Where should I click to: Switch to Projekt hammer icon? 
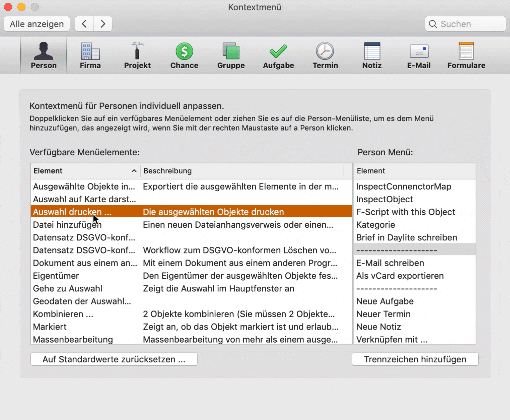tap(137, 51)
